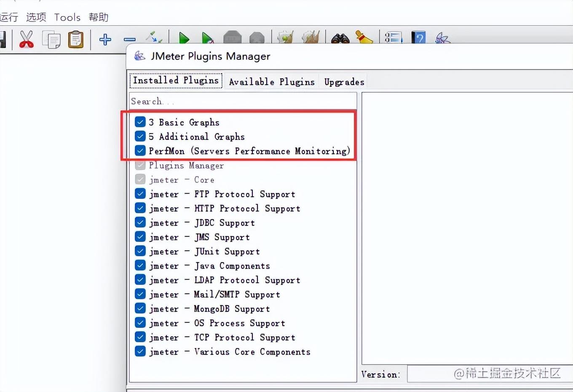This screenshot has width=573, height=392.
Task: Click the Clear All double-broom icon
Action: [311, 37]
